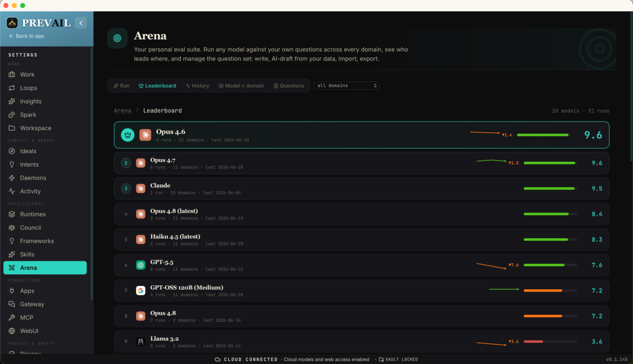Viewport: 633px width, 364px height.
Task: Open MCP in sidebar
Action: [45, 318]
